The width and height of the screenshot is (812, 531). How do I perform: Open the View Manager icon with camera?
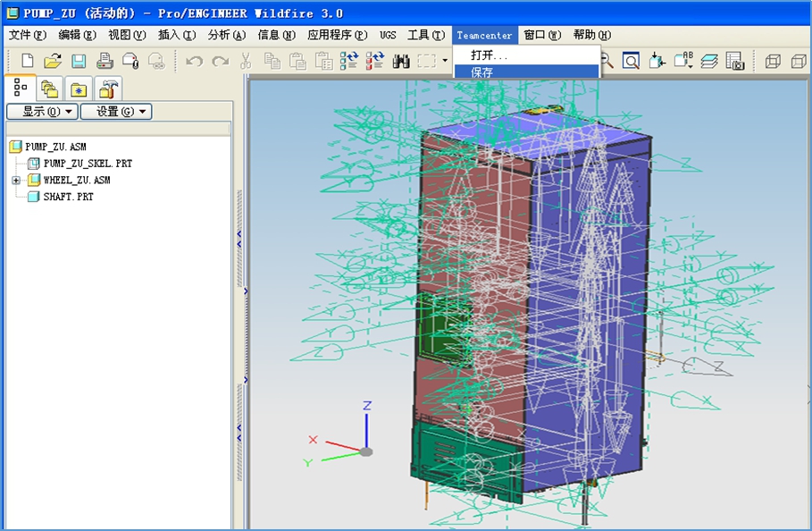point(734,61)
